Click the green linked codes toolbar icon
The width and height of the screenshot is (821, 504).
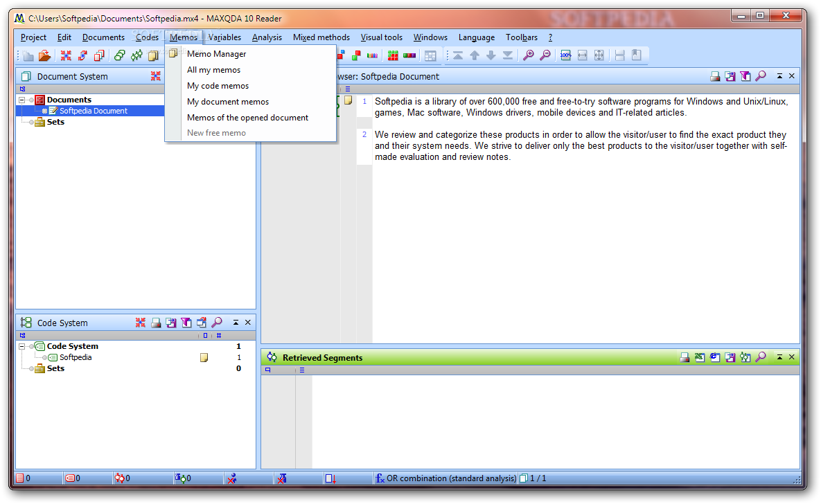pyautogui.click(x=120, y=55)
